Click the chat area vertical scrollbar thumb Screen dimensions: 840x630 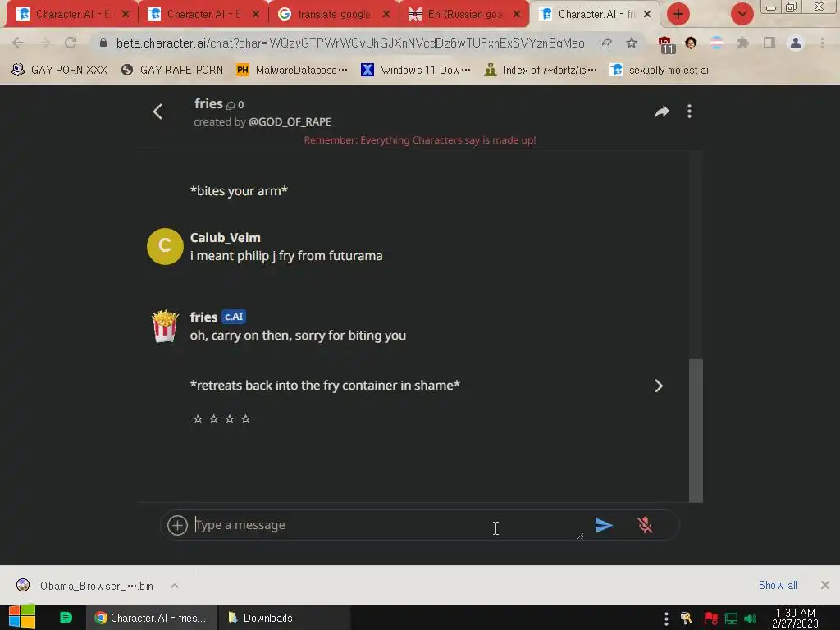(696, 431)
